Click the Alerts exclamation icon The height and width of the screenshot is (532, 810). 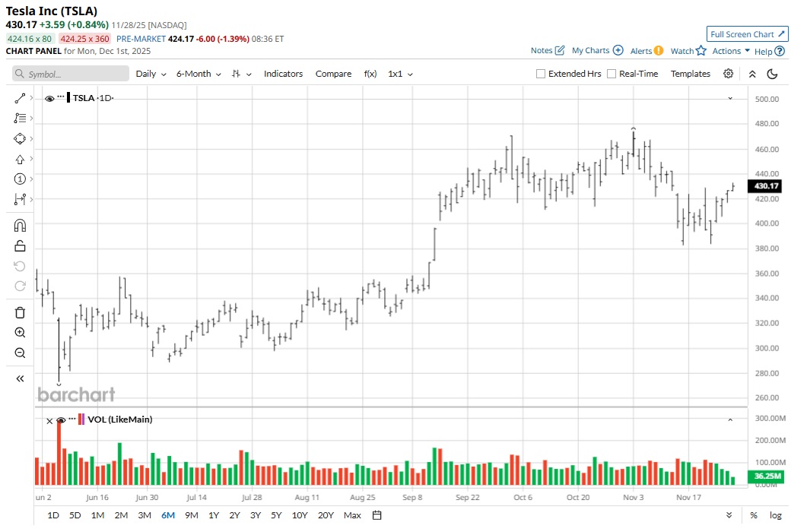tap(658, 51)
